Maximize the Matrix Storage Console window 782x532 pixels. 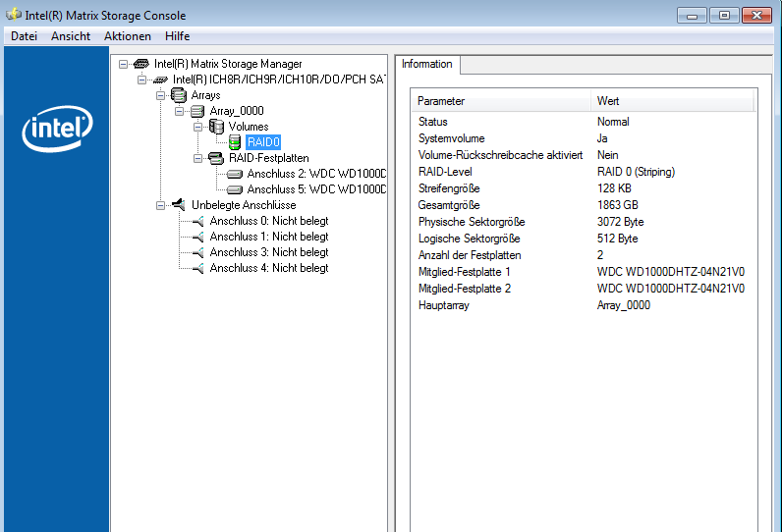pos(724,16)
